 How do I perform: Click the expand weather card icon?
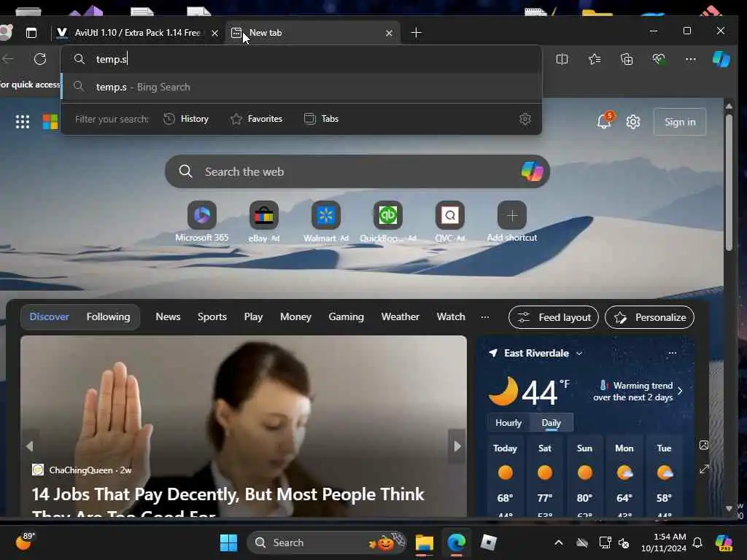tap(704, 469)
